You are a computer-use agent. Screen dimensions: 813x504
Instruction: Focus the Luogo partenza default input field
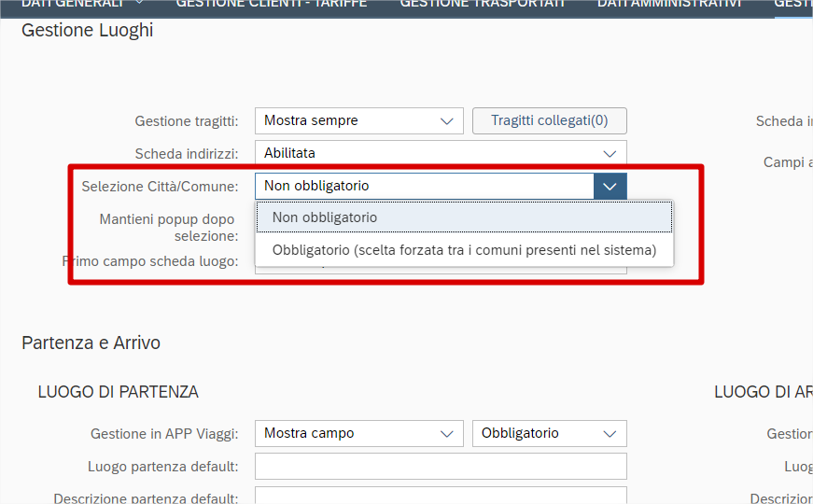441,466
